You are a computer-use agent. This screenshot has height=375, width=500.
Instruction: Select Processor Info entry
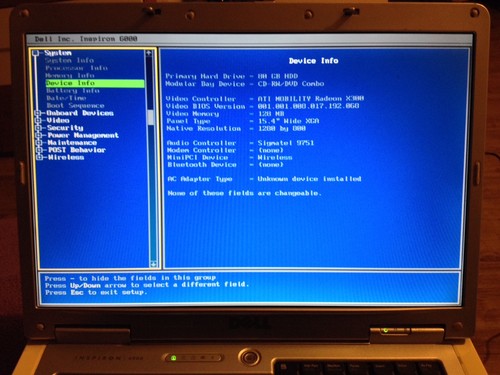click(x=76, y=68)
